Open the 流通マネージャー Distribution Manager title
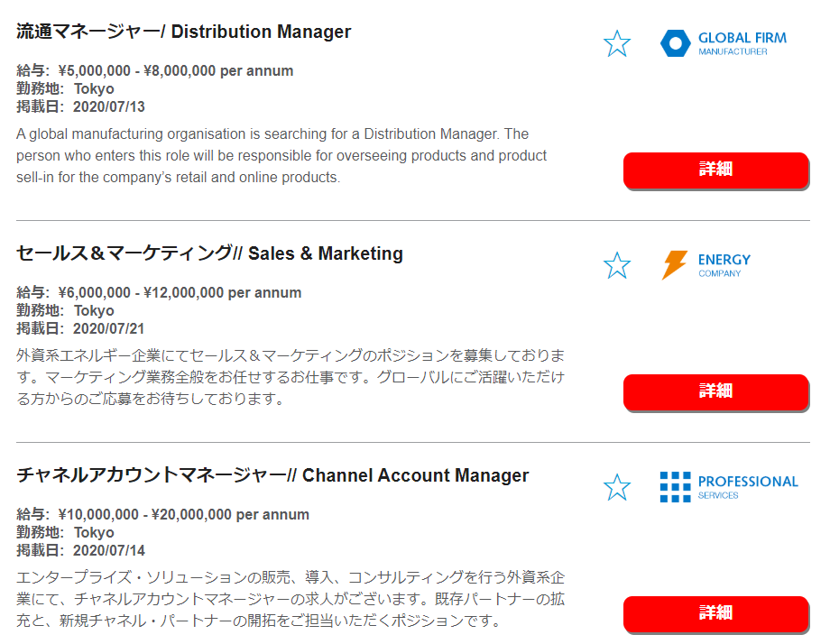The height and width of the screenshot is (644, 830). coord(184,32)
